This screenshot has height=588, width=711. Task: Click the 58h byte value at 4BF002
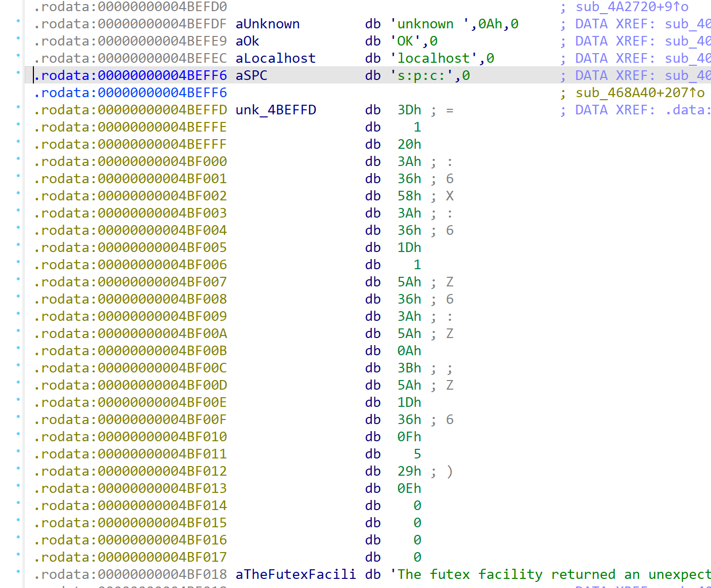tap(409, 196)
